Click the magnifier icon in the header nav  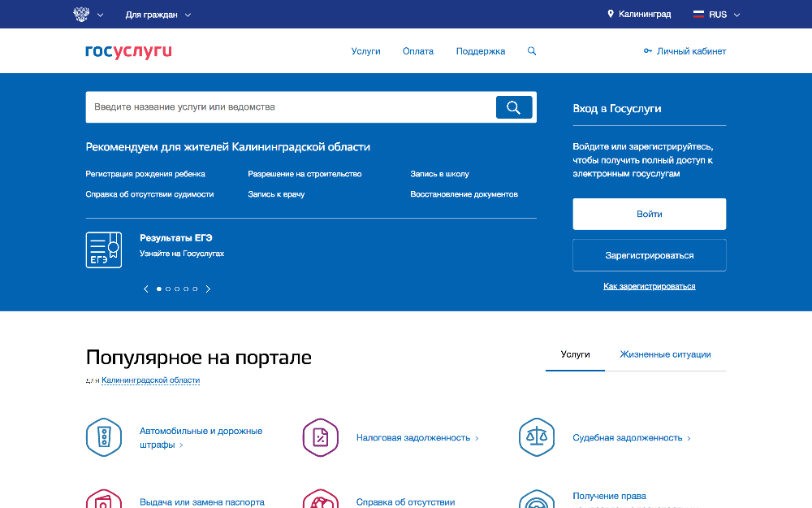tap(532, 50)
